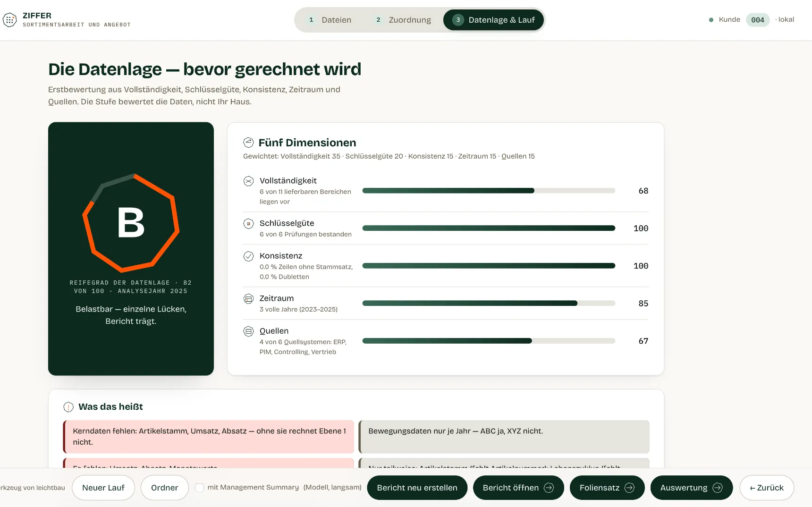The image size is (812, 507).
Task: Click the customer number 004 badge
Action: tap(758, 20)
